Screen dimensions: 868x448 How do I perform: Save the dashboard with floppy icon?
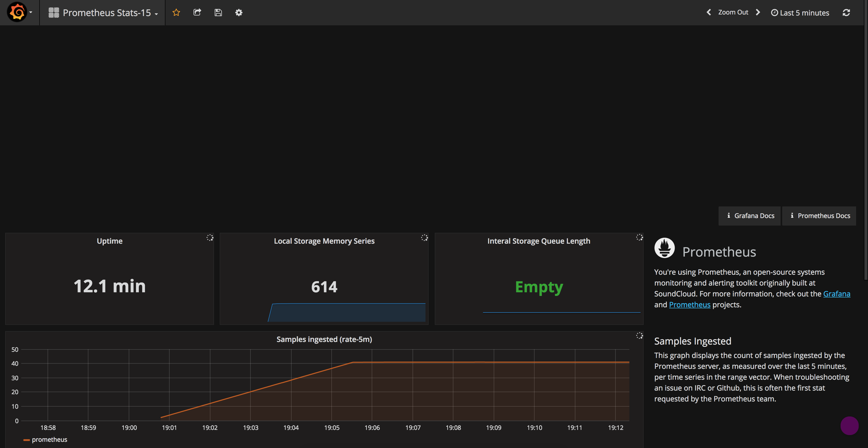[218, 12]
